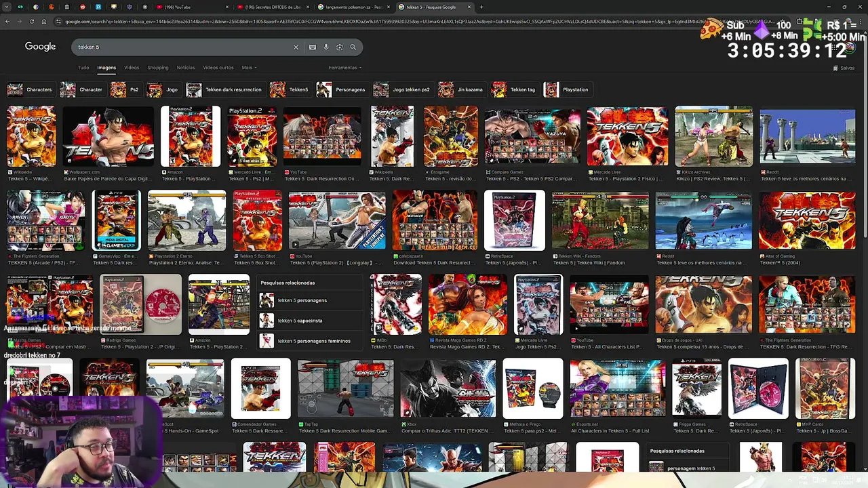Viewport: 868px width, 488px height.
Task: Open the on-screen keyboard icon in search box
Action: click(312, 47)
